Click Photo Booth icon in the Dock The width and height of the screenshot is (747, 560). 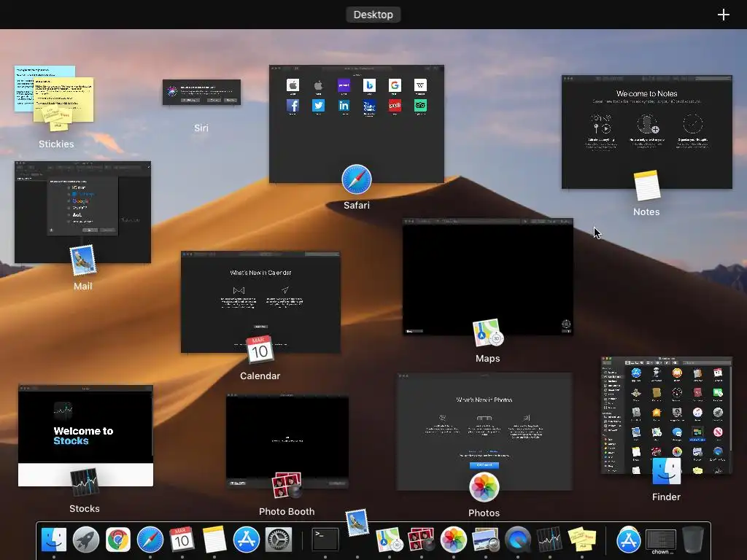click(x=421, y=540)
